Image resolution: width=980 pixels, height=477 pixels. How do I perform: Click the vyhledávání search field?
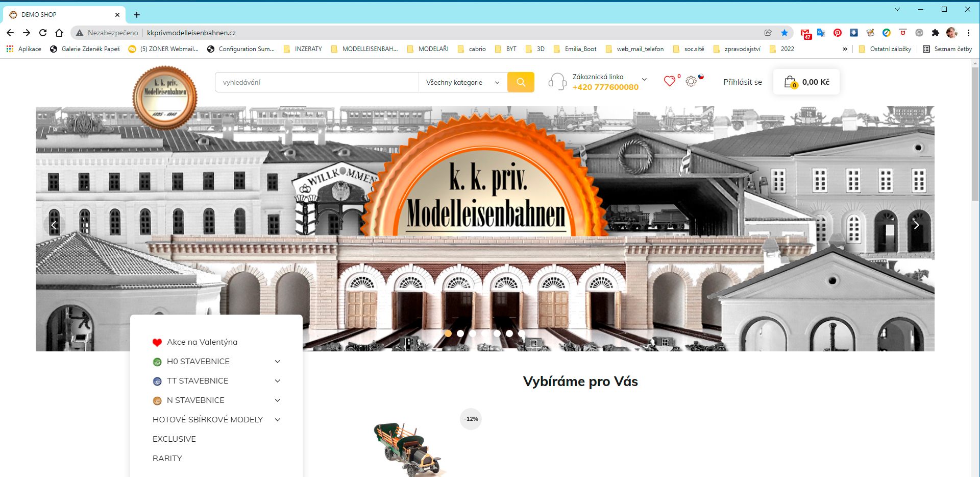[x=316, y=82]
